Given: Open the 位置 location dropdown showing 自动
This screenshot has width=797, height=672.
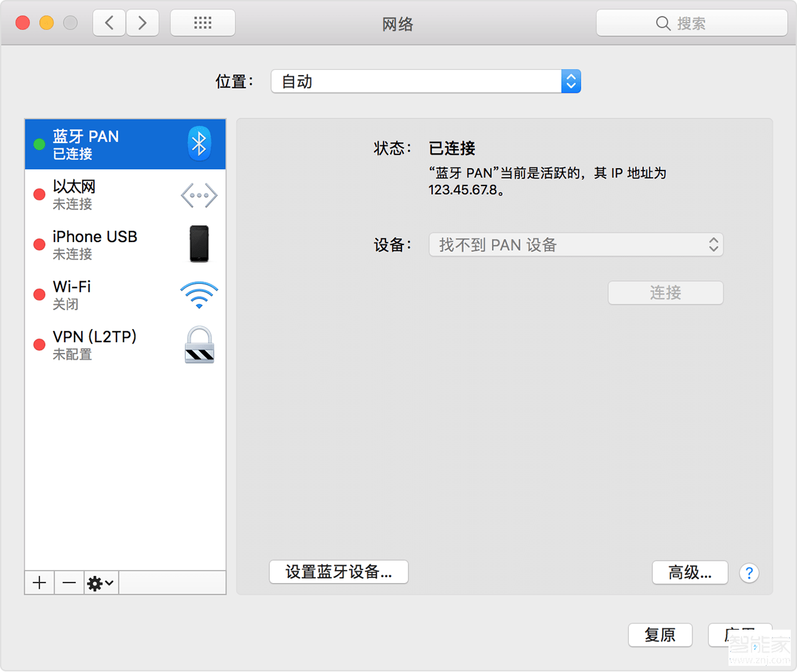Looking at the screenshot, I should 426,81.
